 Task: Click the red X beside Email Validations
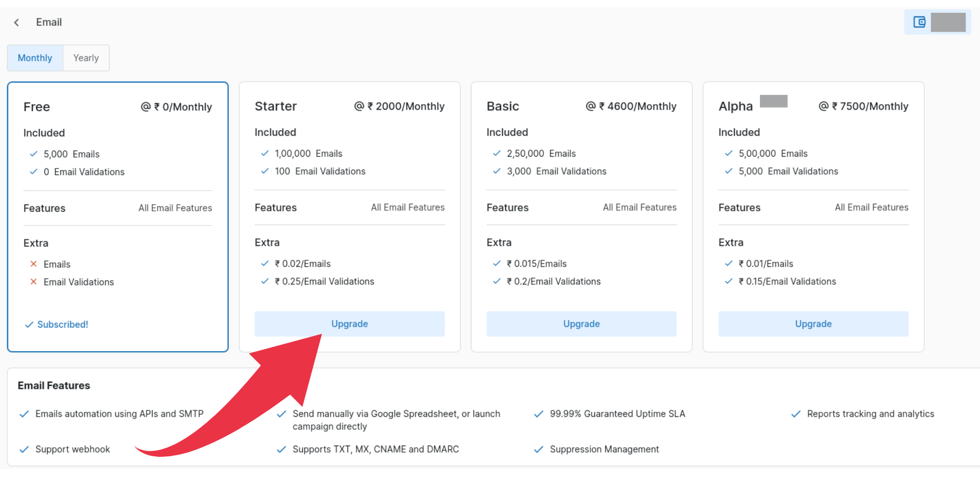(34, 282)
